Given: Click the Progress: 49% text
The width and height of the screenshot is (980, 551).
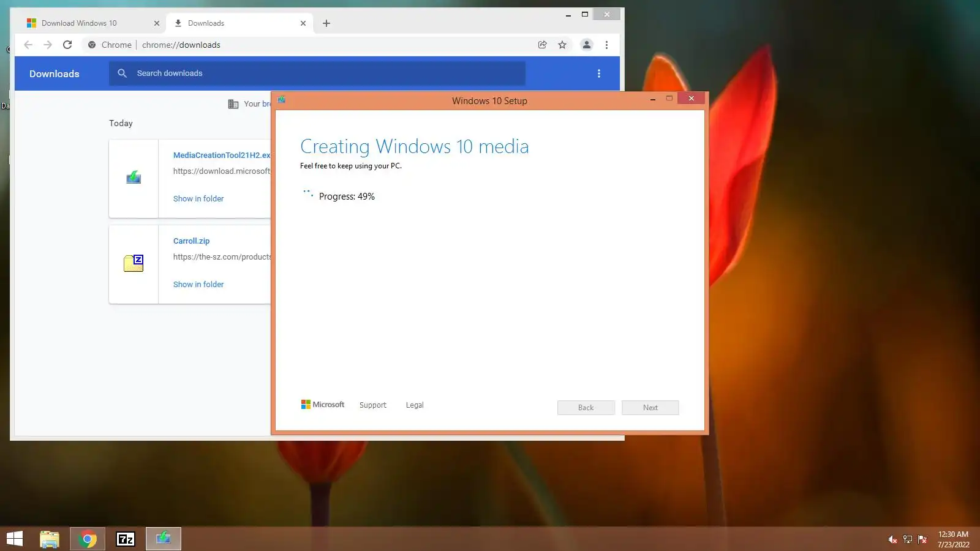Looking at the screenshot, I should pyautogui.click(x=347, y=197).
